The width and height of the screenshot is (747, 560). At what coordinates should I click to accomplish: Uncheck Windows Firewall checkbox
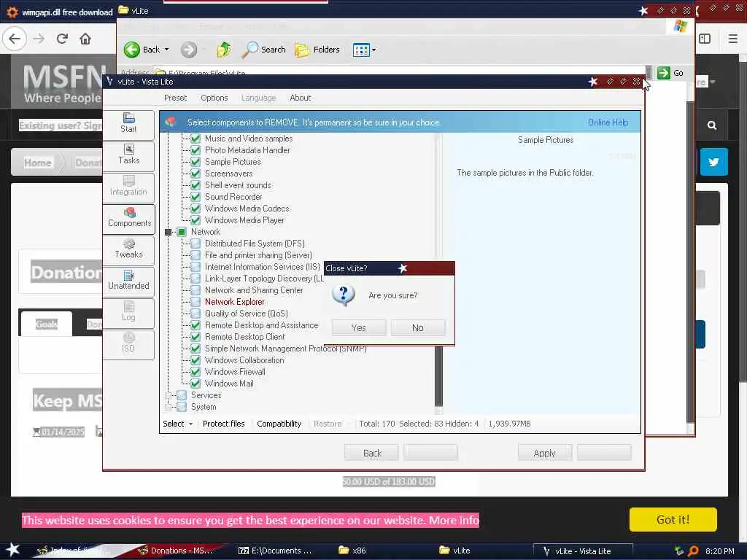pyautogui.click(x=196, y=372)
